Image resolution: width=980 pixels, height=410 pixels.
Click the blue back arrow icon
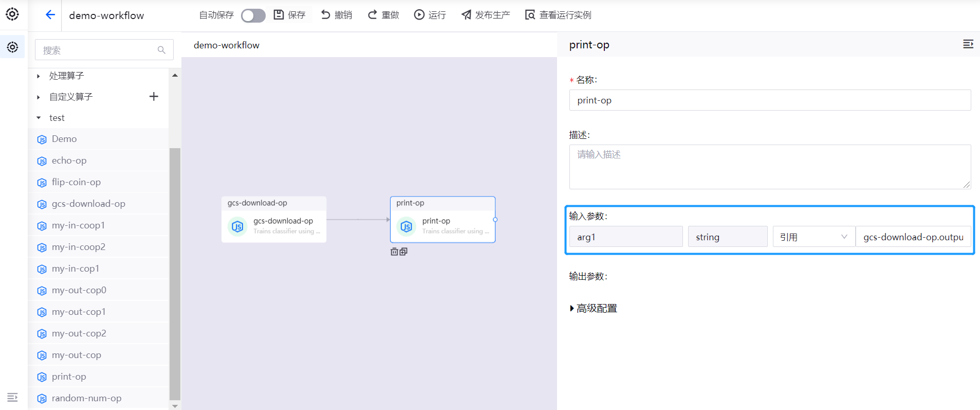coord(50,15)
